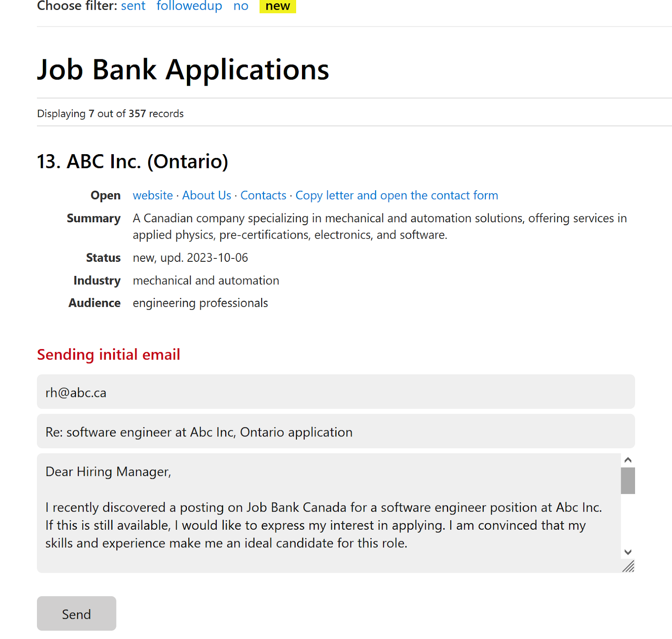Click the "Job Bank Applications" heading
The width and height of the screenshot is (672, 639).
point(183,69)
